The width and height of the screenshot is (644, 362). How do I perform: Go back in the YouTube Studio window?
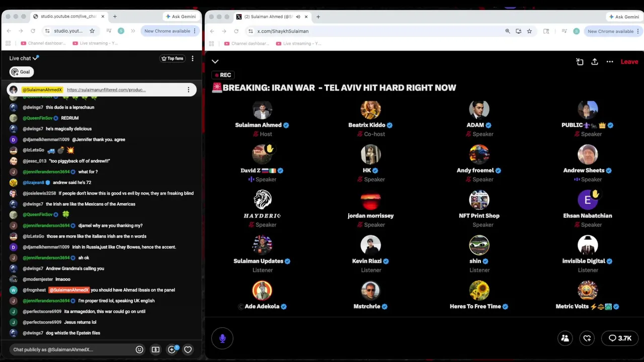9,31
